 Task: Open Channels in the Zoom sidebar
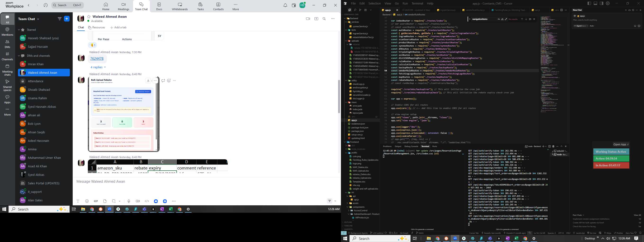(7, 56)
